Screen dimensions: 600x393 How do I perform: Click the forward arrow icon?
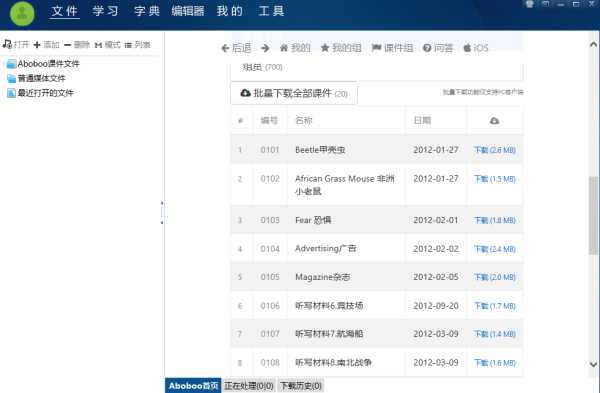tap(265, 48)
